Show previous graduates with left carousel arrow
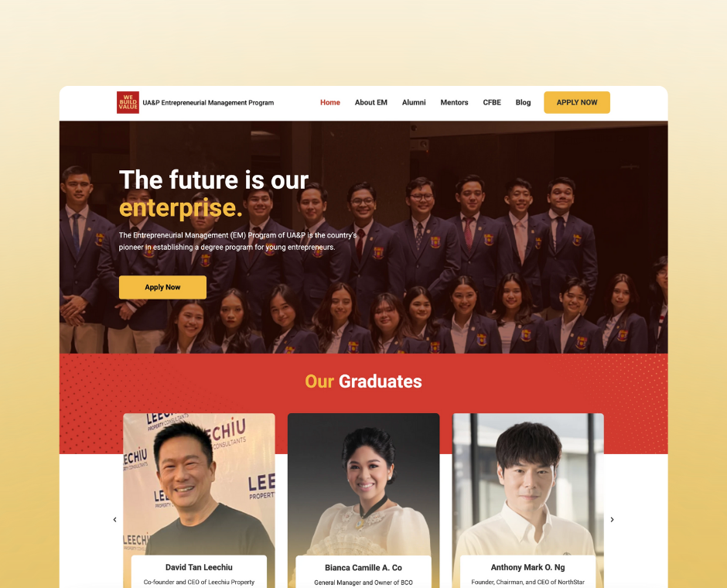 [115, 519]
